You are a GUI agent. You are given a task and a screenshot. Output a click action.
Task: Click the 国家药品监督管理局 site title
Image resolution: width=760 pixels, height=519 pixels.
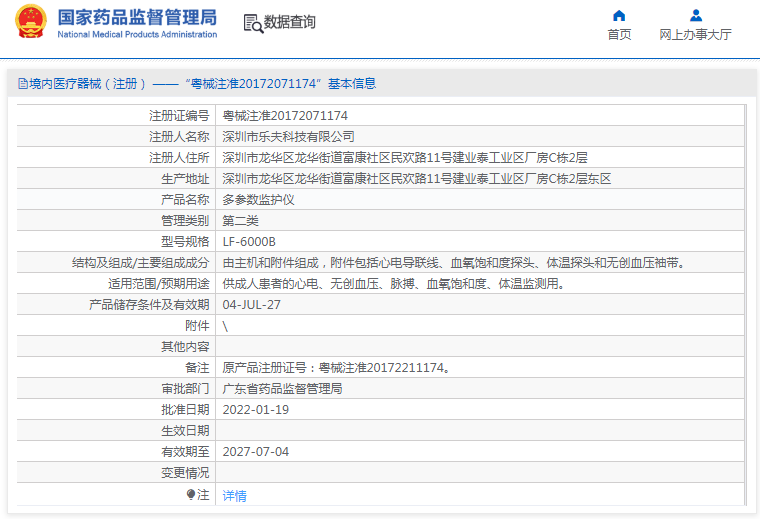pyautogui.click(x=136, y=17)
